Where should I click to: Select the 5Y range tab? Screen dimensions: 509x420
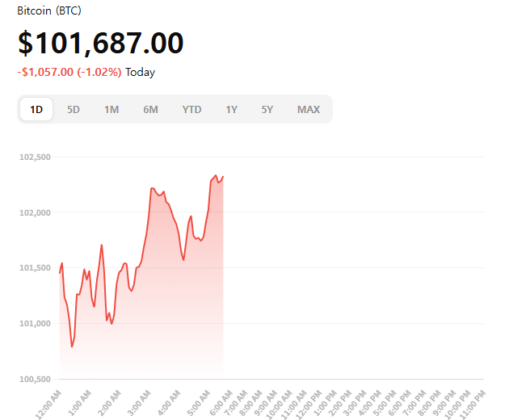pos(267,110)
